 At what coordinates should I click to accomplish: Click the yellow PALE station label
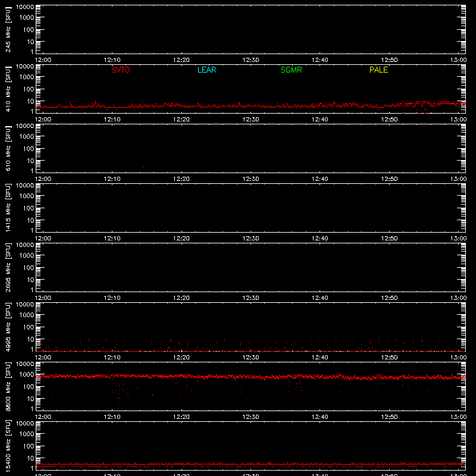(x=378, y=70)
